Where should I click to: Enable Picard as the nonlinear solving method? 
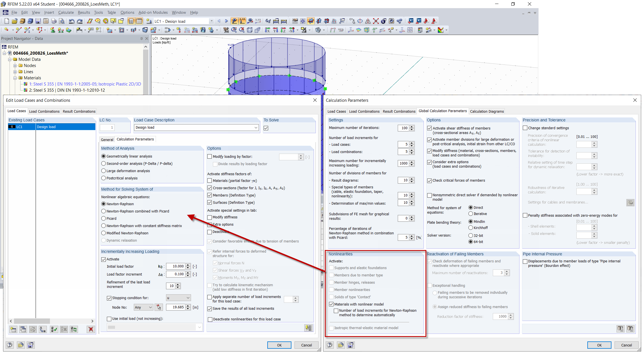(x=104, y=218)
